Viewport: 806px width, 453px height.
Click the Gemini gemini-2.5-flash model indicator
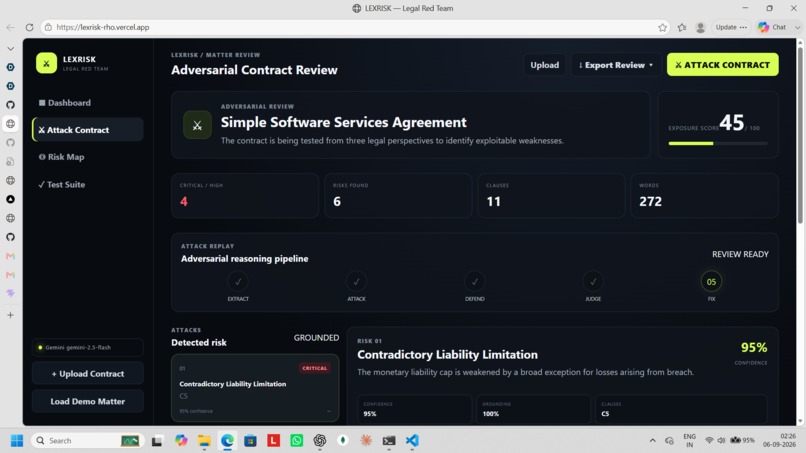(87, 348)
